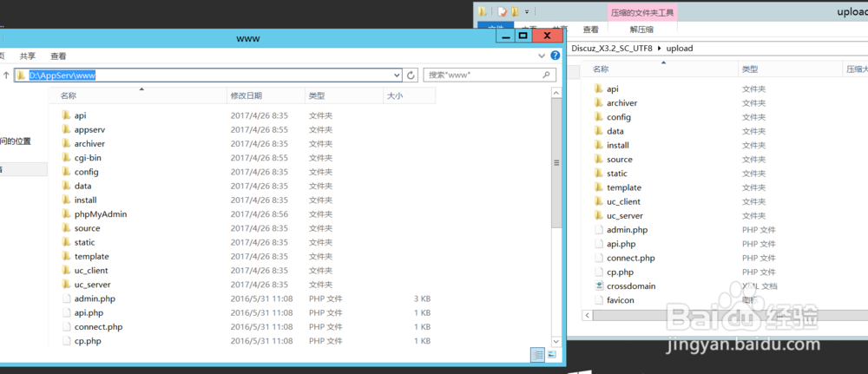Click the new folder icon in upload title bar
Screen dimensions: 868x374
click(x=516, y=11)
